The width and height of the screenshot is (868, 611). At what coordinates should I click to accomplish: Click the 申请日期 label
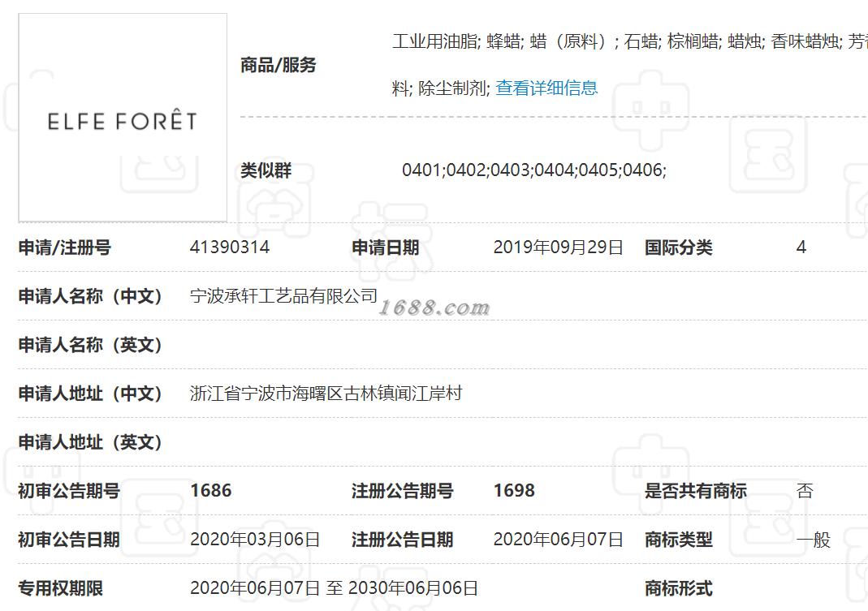pyautogui.click(x=386, y=247)
